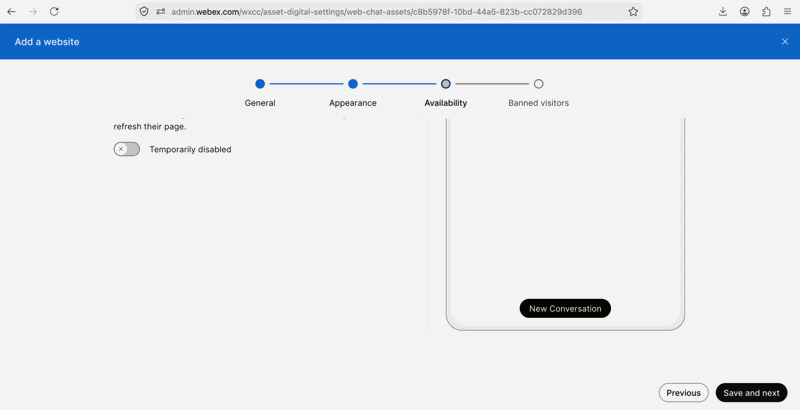800x410 pixels.
Task: Go to the General step circle
Action: click(260, 84)
